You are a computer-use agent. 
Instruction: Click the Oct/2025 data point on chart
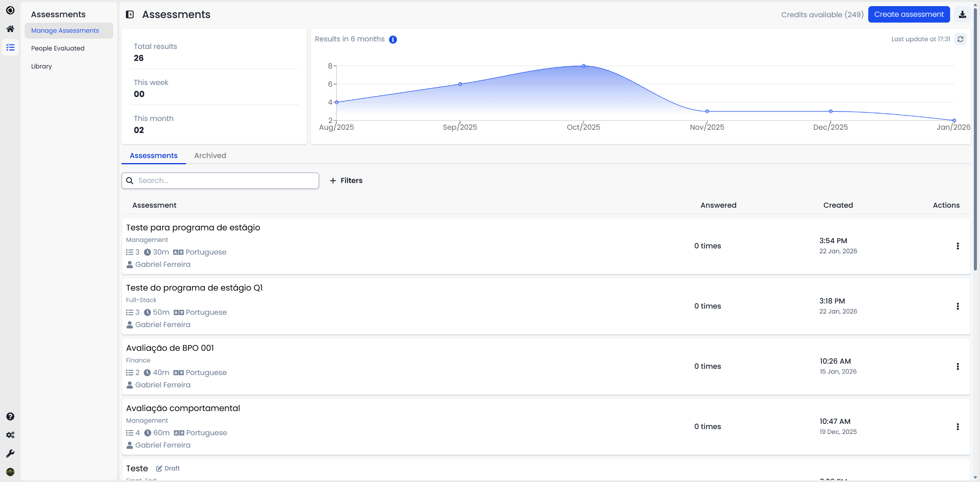[583, 66]
